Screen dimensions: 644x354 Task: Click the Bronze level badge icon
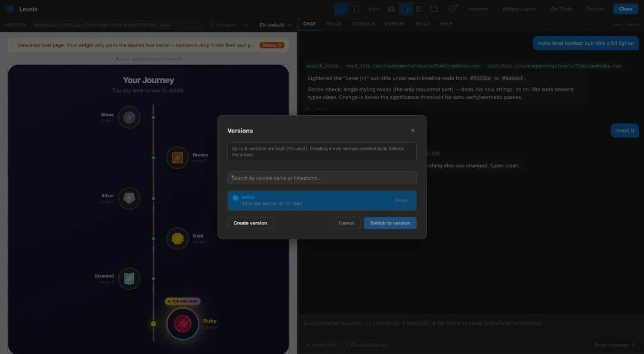178,158
